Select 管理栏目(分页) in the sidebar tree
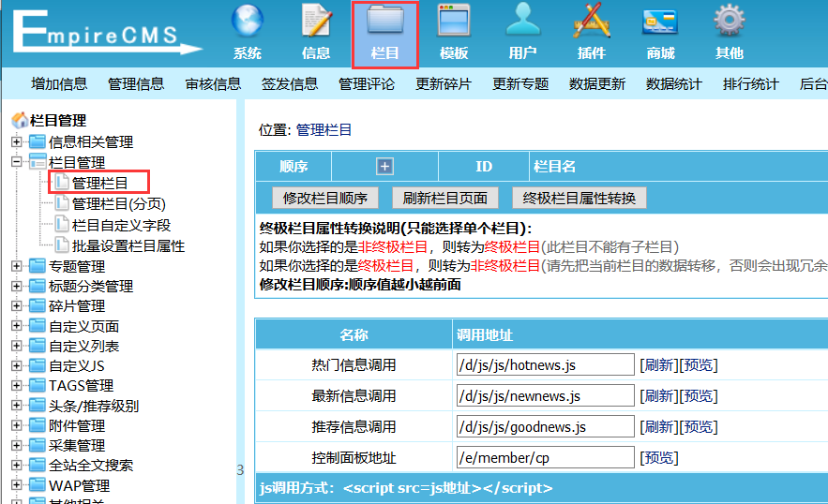Image resolution: width=828 pixels, height=504 pixels. [x=119, y=203]
